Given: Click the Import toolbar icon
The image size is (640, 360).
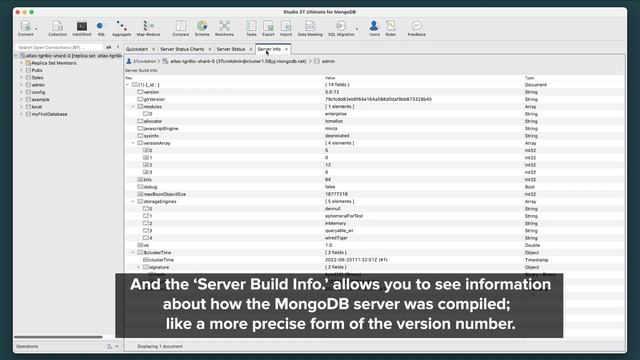Looking at the screenshot, I should coord(286,28).
